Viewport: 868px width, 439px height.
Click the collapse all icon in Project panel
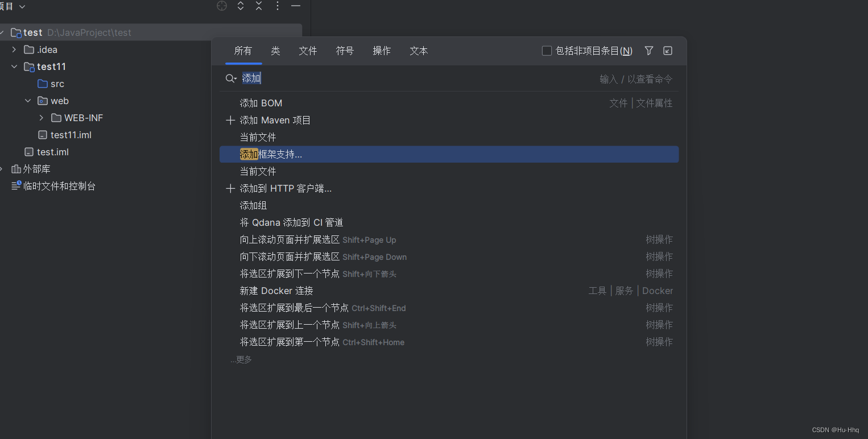pos(259,6)
